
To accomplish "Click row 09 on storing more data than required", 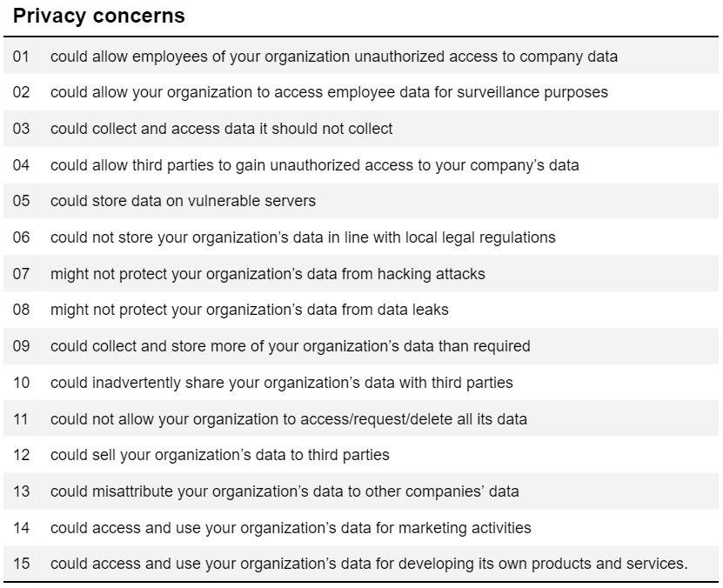I will pyautogui.click(x=361, y=346).
